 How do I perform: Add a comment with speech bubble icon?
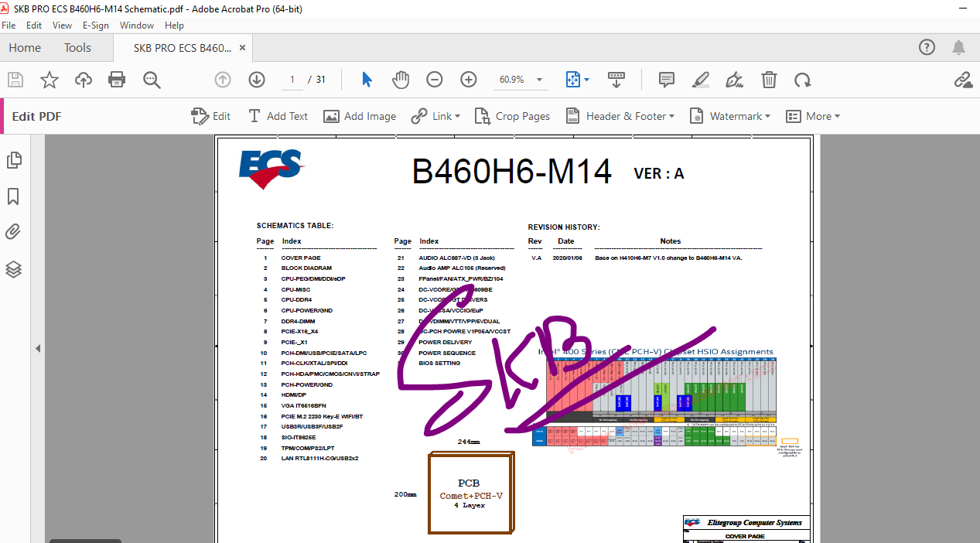point(667,80)
